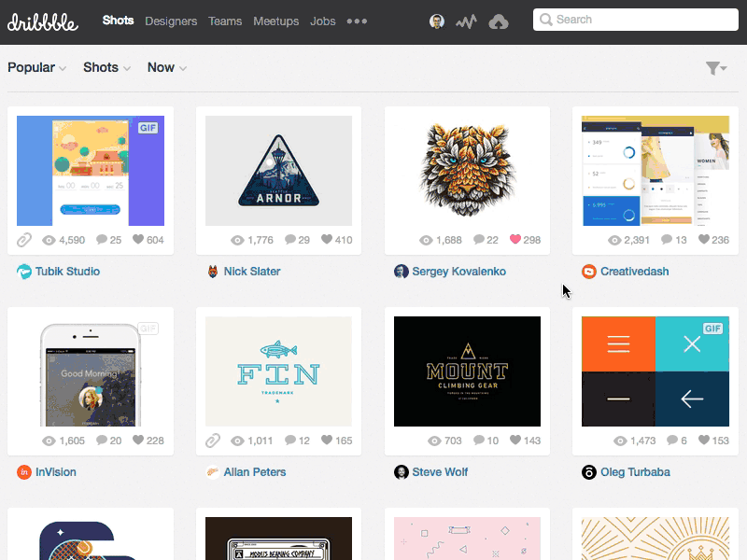Click attachment icon on Allan Peters shot
Image resolution: width=747 pixels, height=560 pixels.
(213, 441)
